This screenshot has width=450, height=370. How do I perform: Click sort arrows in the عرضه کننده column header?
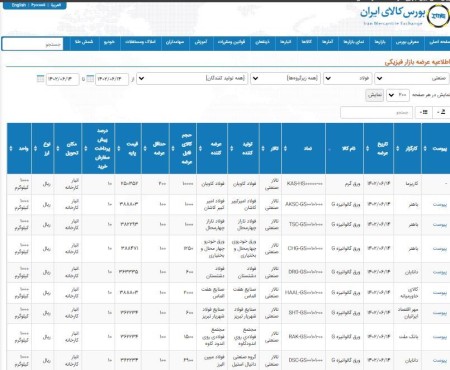(x=200, y=148)
